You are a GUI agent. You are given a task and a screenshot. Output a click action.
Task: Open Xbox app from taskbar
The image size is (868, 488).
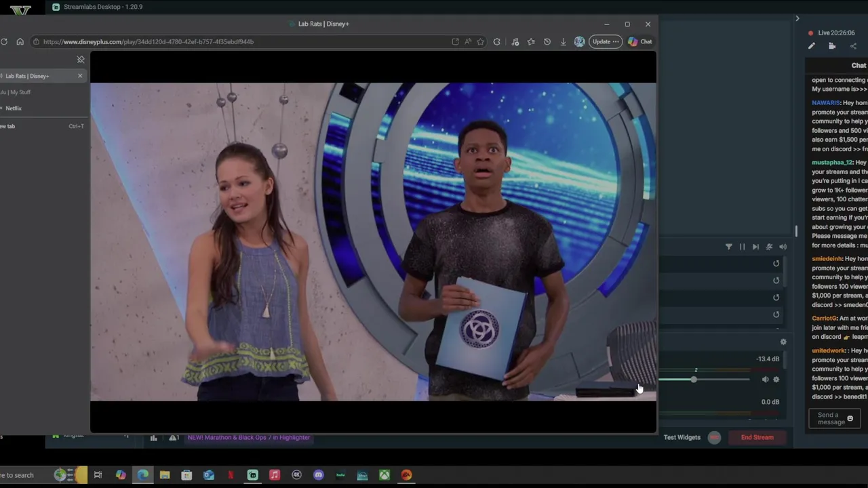[x=384, y=475]
